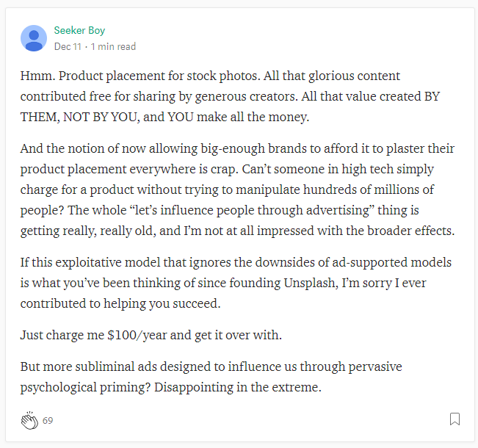478x448 pixels.
Task: Click Seeker Boy's profile avatar
Action: 34,38
